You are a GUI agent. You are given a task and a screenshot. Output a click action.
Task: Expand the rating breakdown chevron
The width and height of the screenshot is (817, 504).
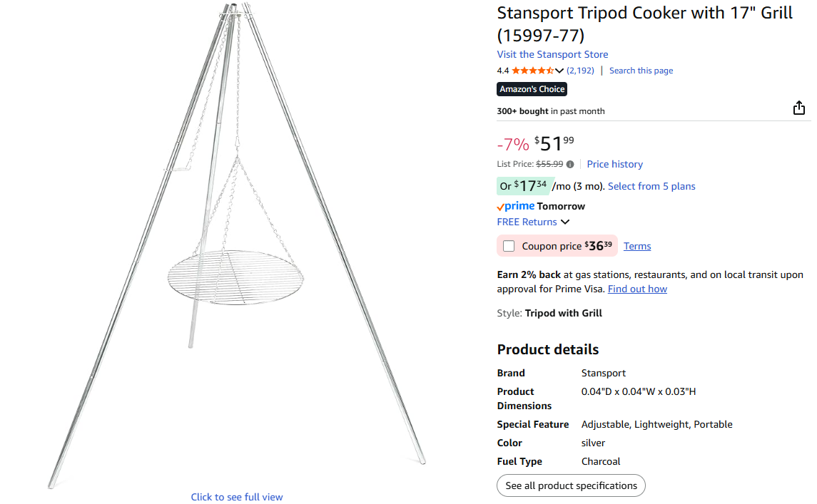click(559, 71)
